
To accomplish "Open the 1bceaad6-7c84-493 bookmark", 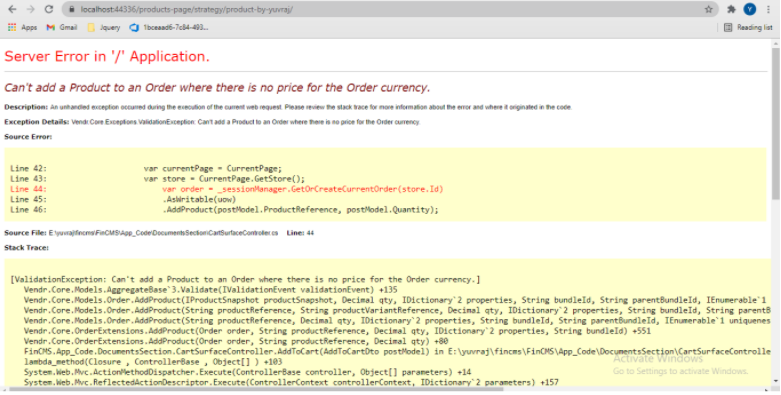I will coord(169,27).
